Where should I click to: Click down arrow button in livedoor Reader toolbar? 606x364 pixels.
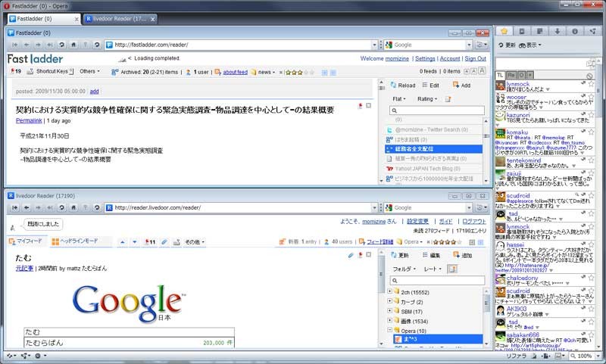tap(135, 242)
